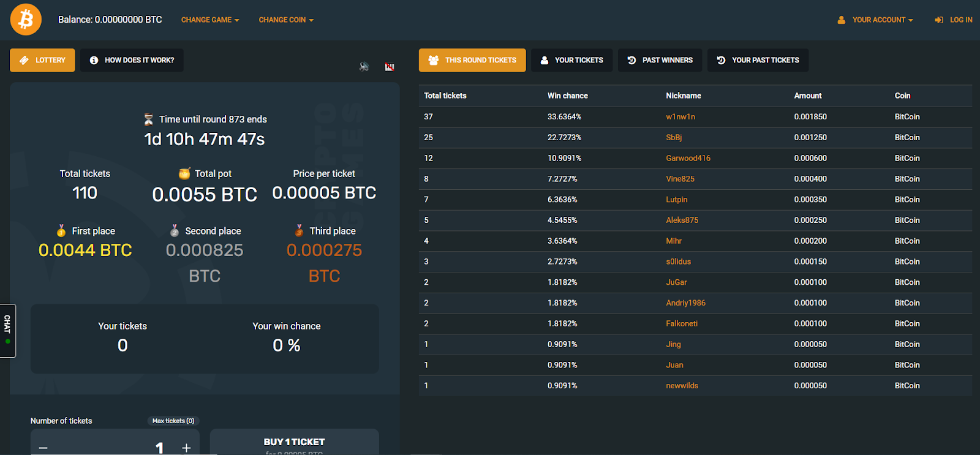
Task: Click the history icon in Your Past Tickets
Action: point(722,60)
